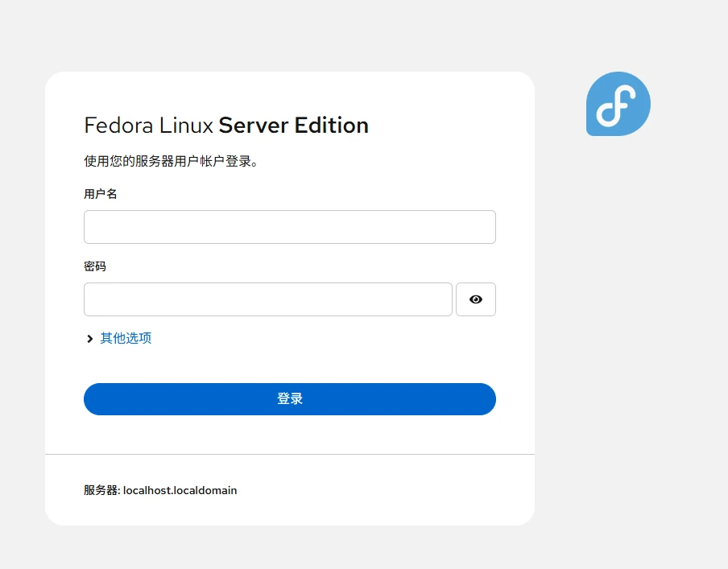
Task: Click the blue Fedora logo
Action: 618,104
